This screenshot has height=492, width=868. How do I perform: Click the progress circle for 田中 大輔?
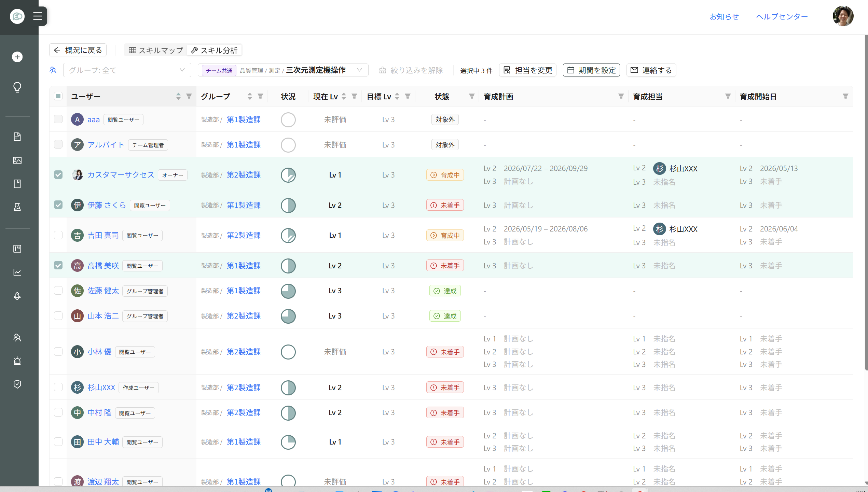point(288,442)
